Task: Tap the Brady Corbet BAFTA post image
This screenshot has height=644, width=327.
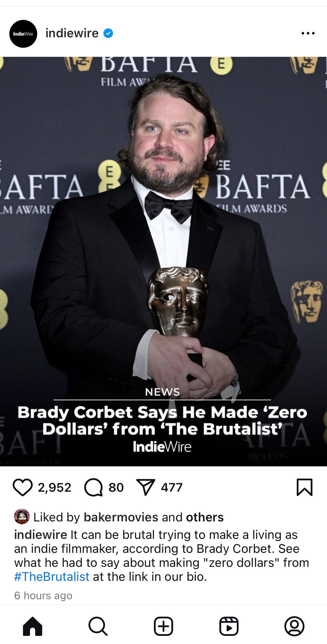Action: [x=163, y=261]
